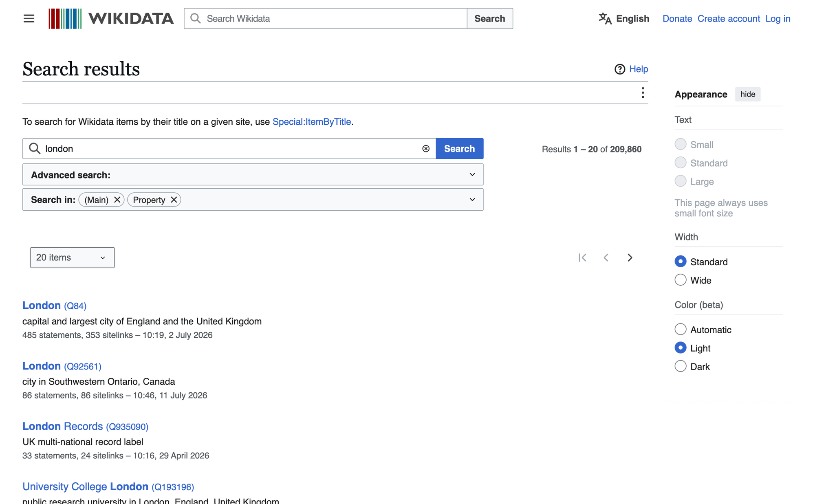The height and width of the screenshot is (504, 815).
Task: Expand the Advanced search panel
Action: tap(253, 175)
